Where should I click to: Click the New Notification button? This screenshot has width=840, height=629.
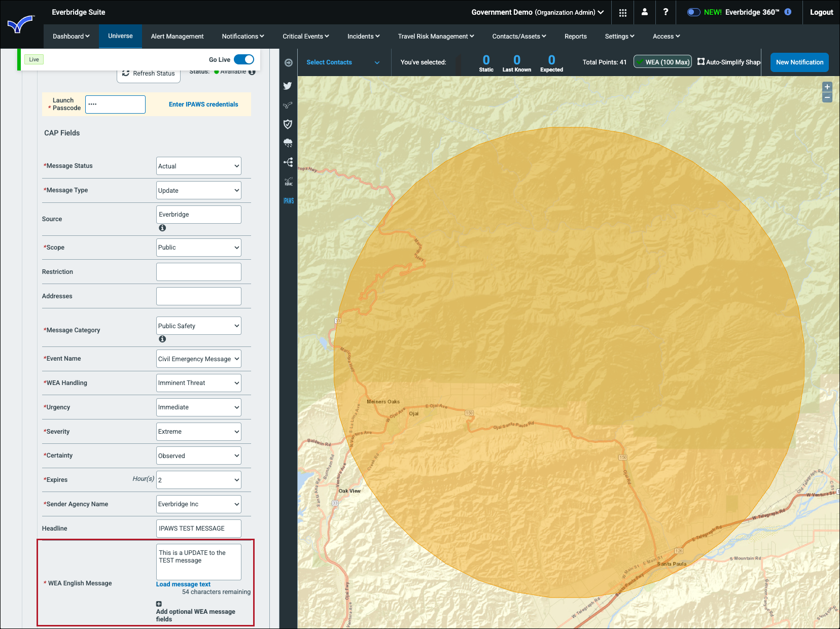pyautogui.click(x=799, y=62)
